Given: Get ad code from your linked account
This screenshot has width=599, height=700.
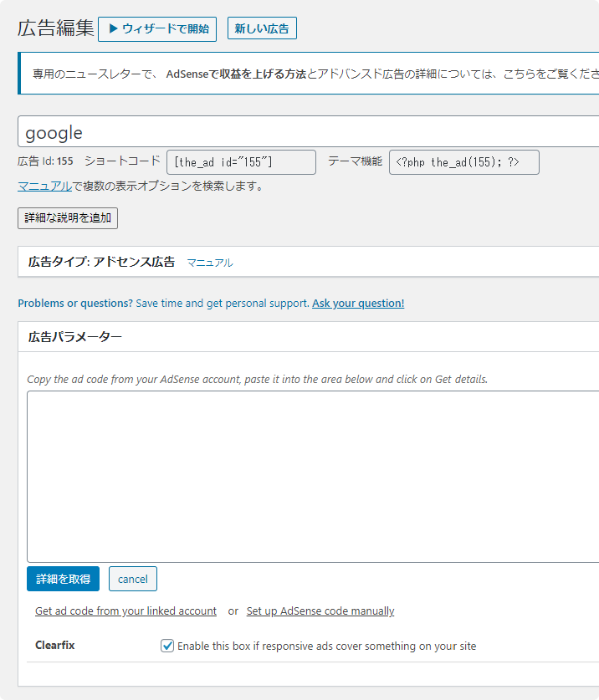Looking at the screenshot, I should (126, 611).
